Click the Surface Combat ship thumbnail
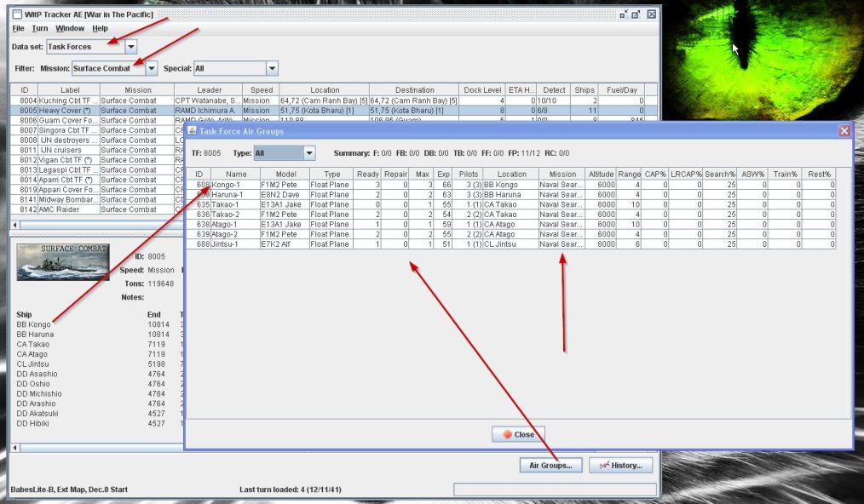 [63, 262]
